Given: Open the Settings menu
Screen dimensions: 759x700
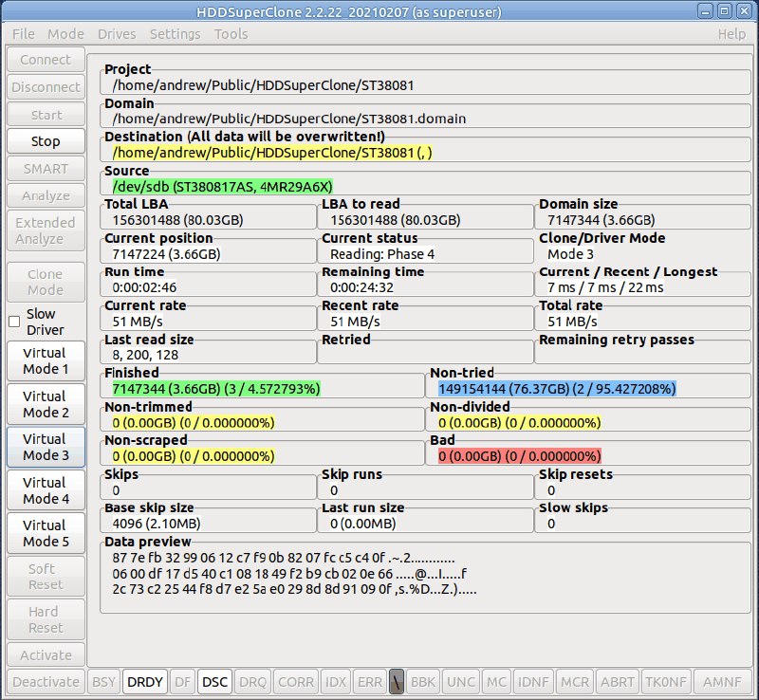Looking at the screenshot, I should [x=175, y=34].
